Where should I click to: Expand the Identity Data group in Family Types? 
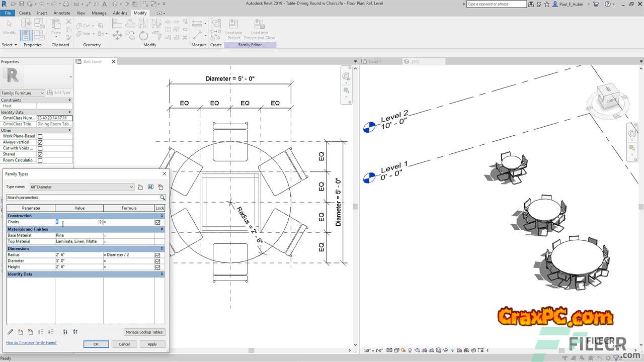pos(162,274)
